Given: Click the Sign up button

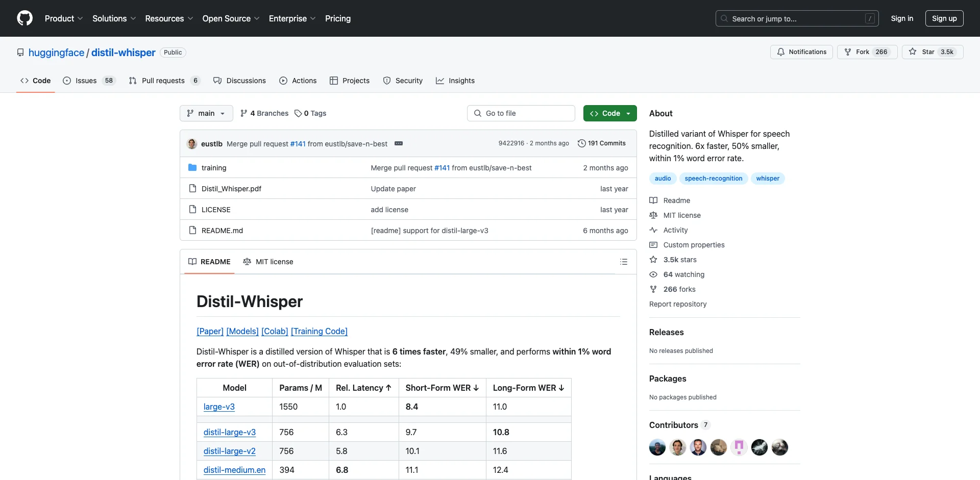Looking at the screenshot, I should (944, 18).
